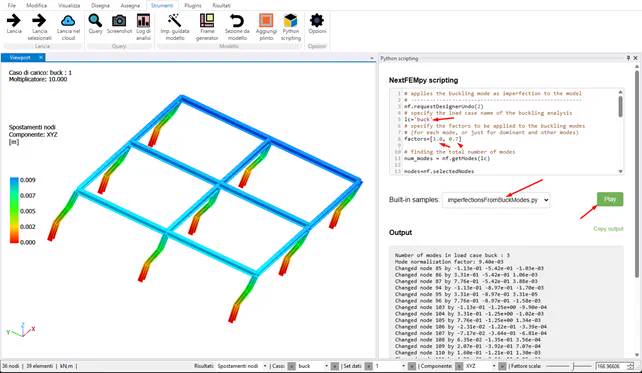Click Copy output link
Screen dimensions: 642x373
pos(608,228)
